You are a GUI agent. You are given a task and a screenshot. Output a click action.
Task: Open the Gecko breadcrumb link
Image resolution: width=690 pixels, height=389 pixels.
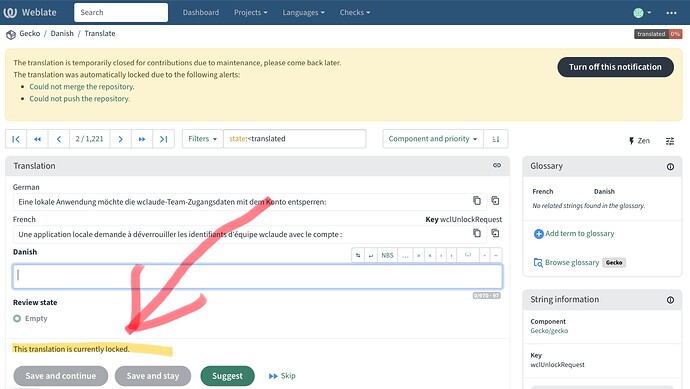[x=29, y=33]
